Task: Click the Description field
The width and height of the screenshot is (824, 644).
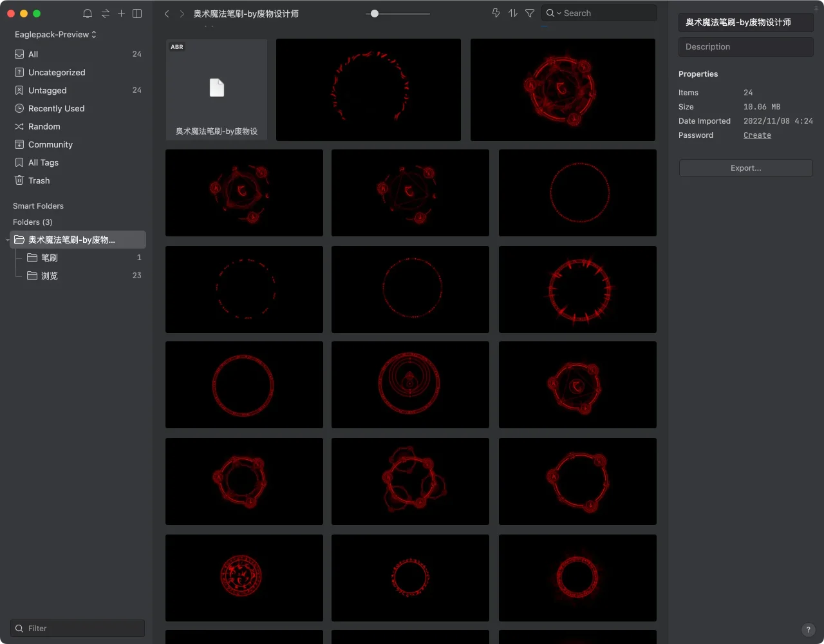Action: [746, 47]
